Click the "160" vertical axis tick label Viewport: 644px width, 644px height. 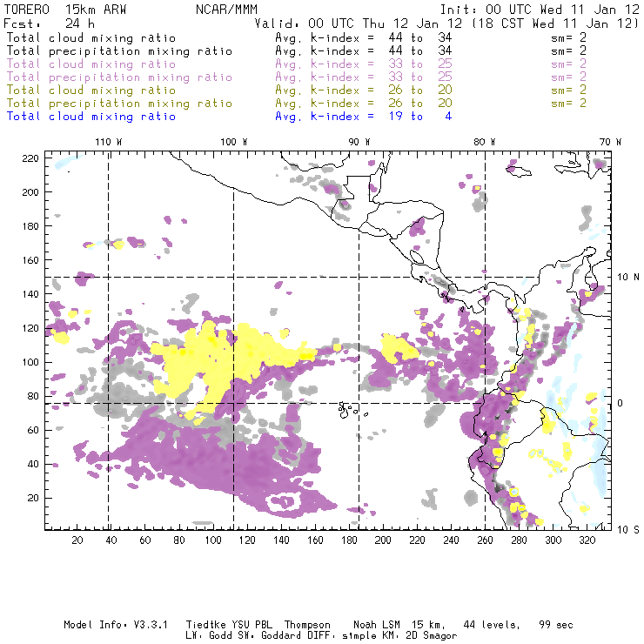(30, 260)
